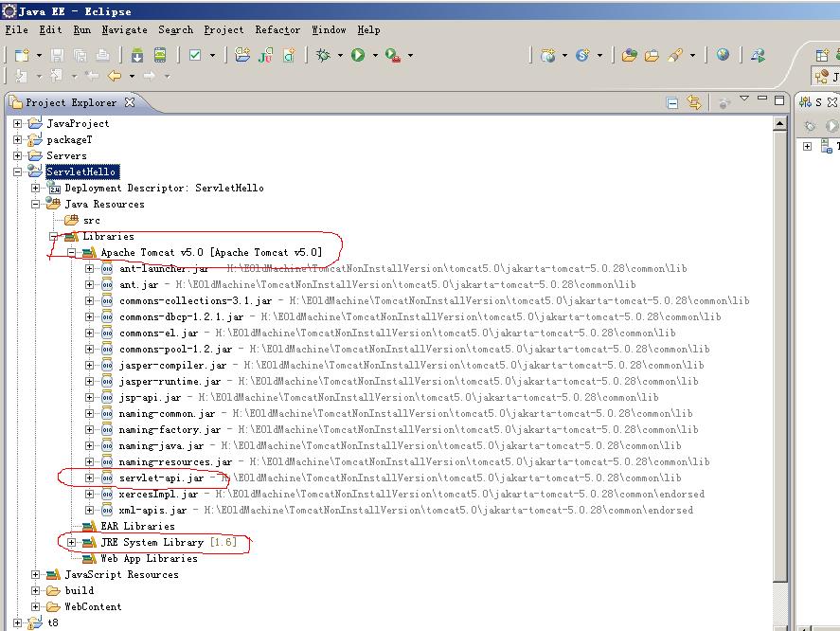Screen dimensions: 840x631
Task: Click the Save icon in toolbar
Action: point(58,55)
